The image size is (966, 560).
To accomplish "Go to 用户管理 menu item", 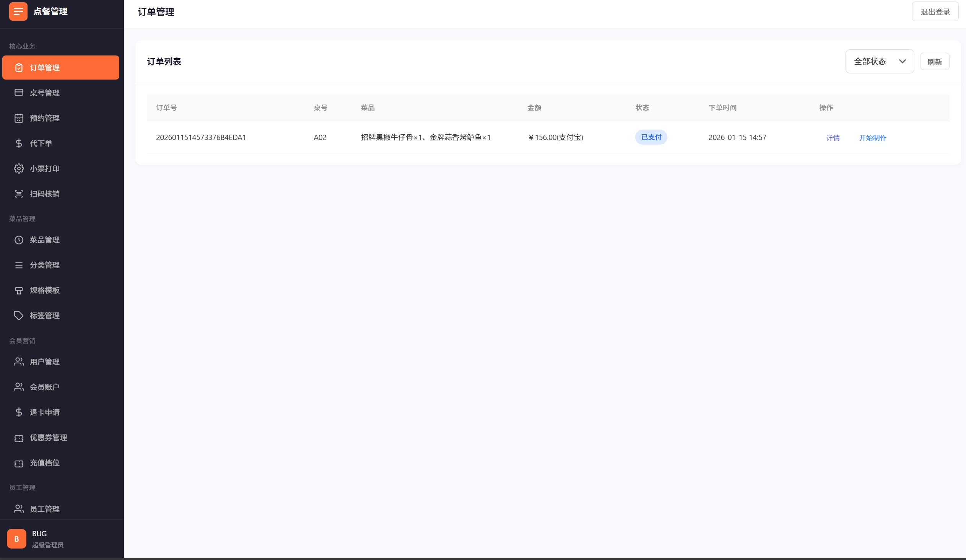I will 44,362.
